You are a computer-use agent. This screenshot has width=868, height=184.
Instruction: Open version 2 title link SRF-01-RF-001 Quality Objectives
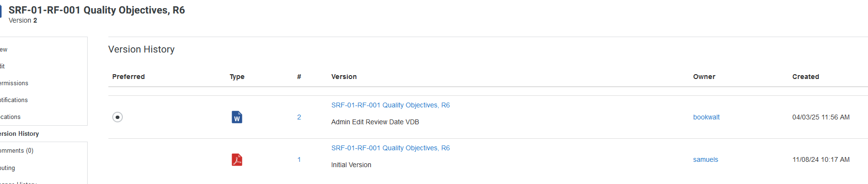(x=390, y=105)
